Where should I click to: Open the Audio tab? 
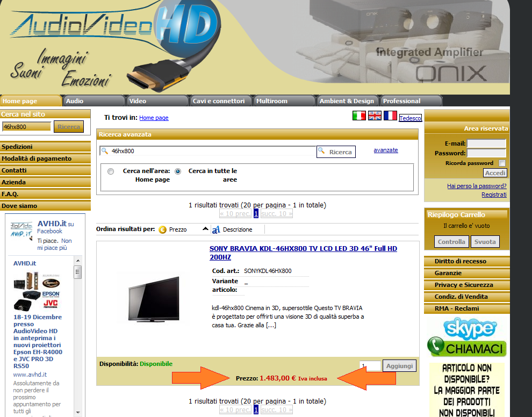pyautogui.click(x=94, y=101)
